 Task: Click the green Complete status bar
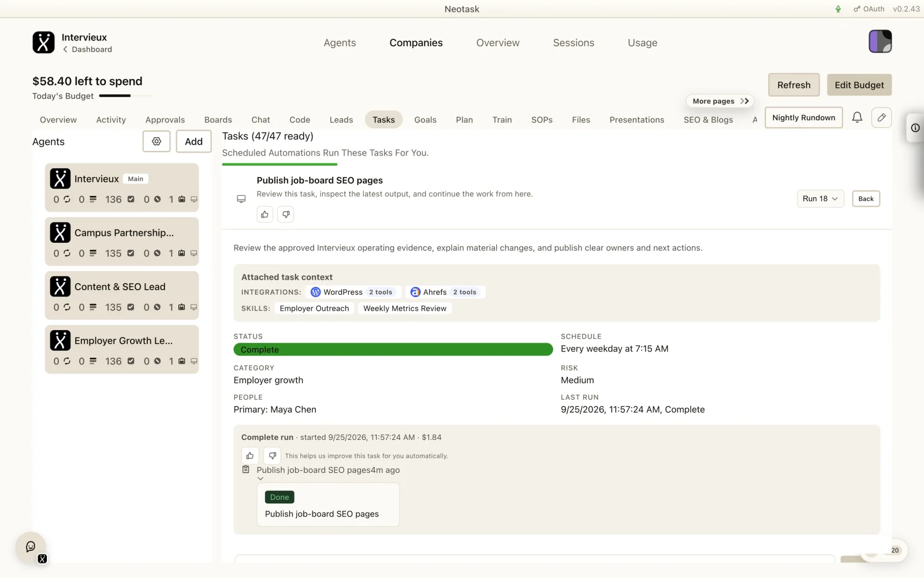click(x=393, y=350)
